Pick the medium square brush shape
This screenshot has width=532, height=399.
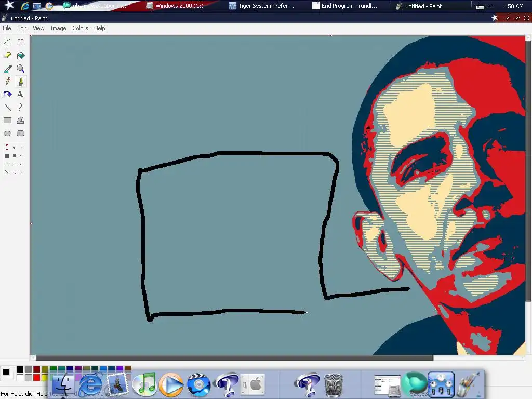pos(14,156)
